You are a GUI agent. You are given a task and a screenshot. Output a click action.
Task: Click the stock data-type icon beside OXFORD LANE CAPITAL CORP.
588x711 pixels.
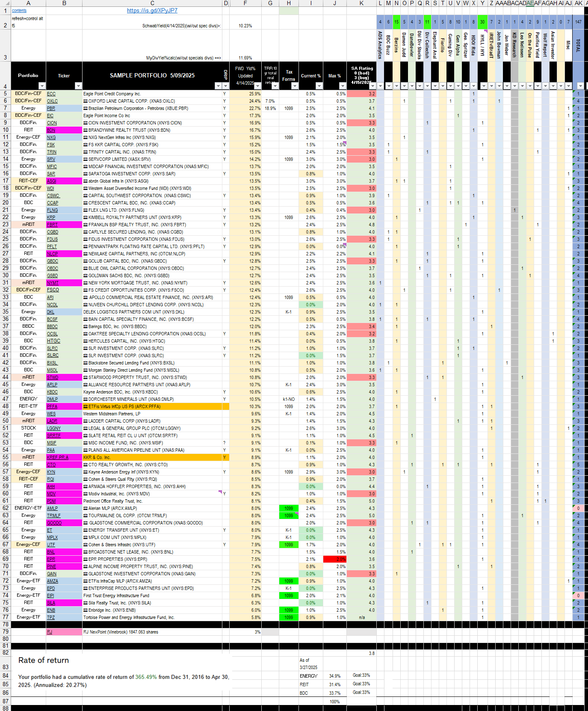click(86, 101)
